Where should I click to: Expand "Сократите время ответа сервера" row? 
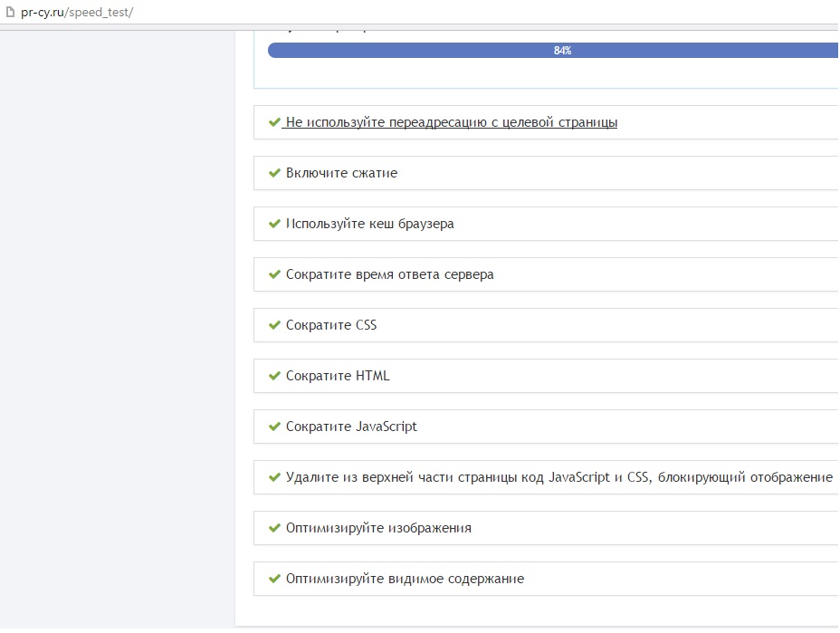pyautogui.click(x=546, y=274)
